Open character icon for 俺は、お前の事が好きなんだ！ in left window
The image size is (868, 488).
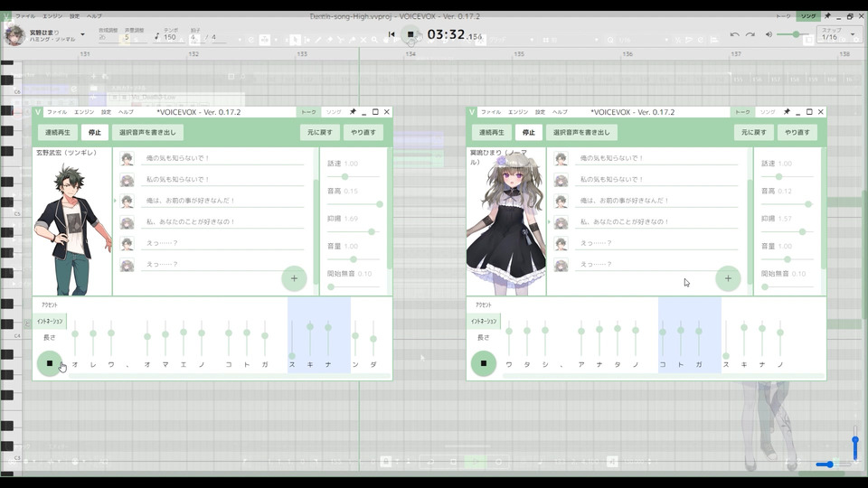coord(127,201)
